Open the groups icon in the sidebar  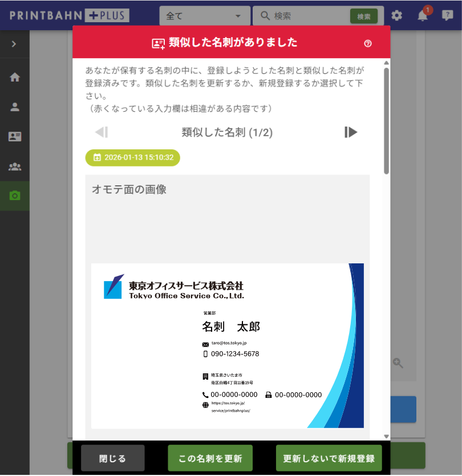tap(14, 166)
